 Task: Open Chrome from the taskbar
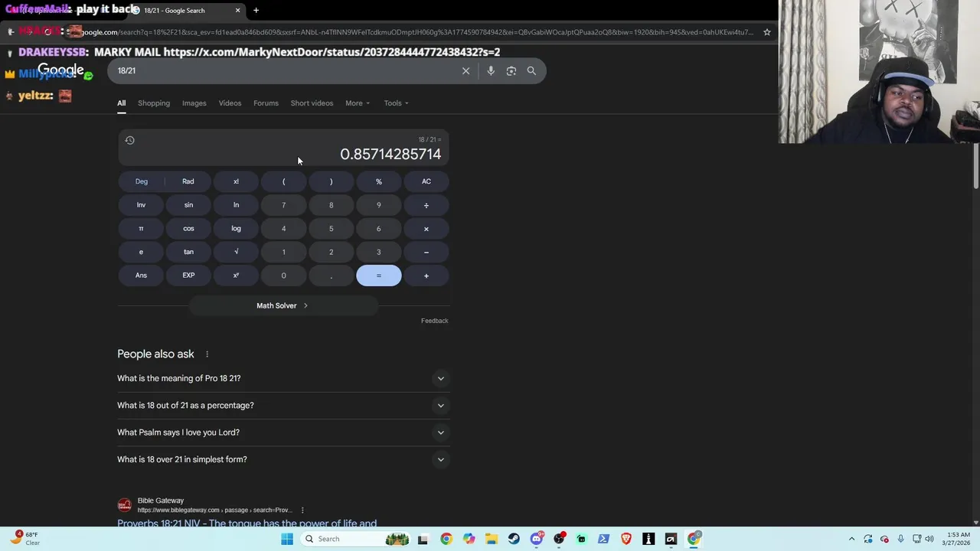pyautogui.click(x=446, y=539)
